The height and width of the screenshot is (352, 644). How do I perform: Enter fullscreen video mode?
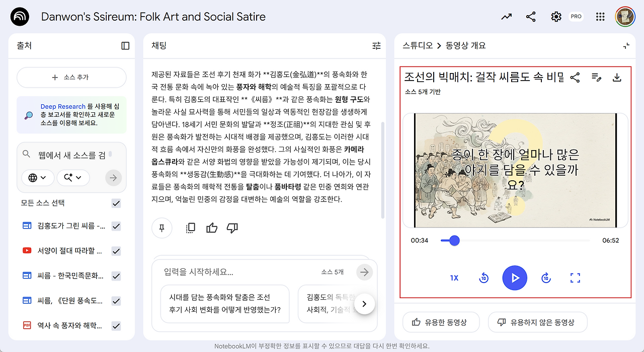click(576, 278)
